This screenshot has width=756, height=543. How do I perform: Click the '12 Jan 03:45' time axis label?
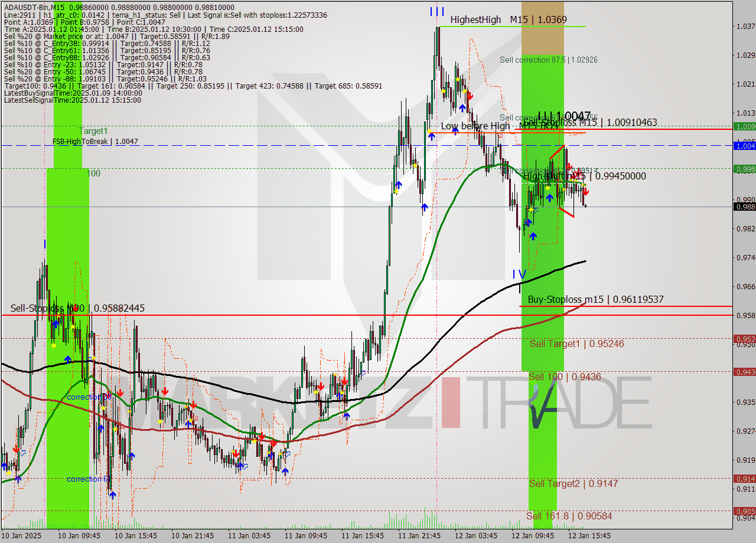pos(476,536)
